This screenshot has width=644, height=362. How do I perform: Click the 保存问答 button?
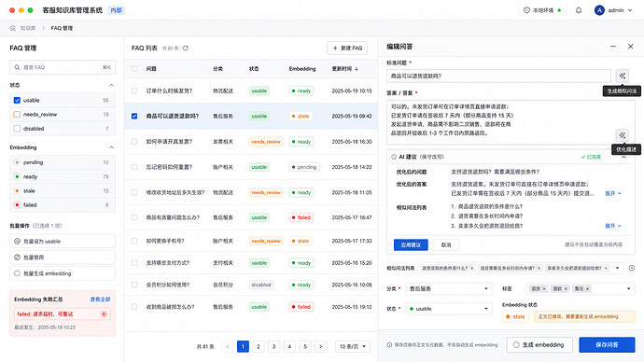click(607, 345)
